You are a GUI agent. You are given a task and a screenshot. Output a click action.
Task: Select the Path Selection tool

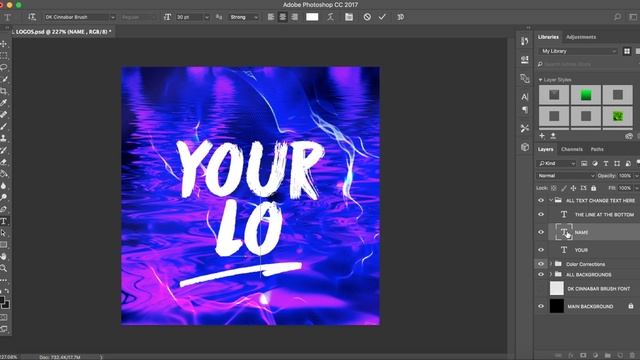pyautogui.click(x=4, y=233)
